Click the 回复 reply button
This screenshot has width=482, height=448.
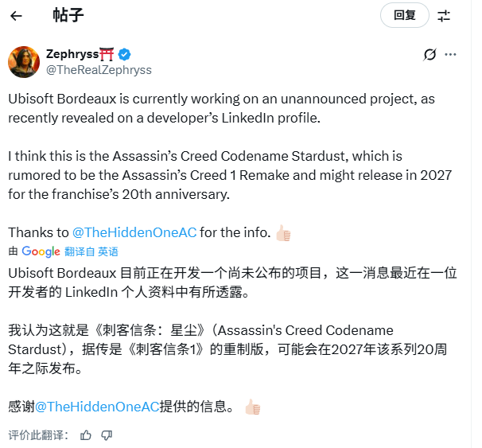tap(404, 15)
